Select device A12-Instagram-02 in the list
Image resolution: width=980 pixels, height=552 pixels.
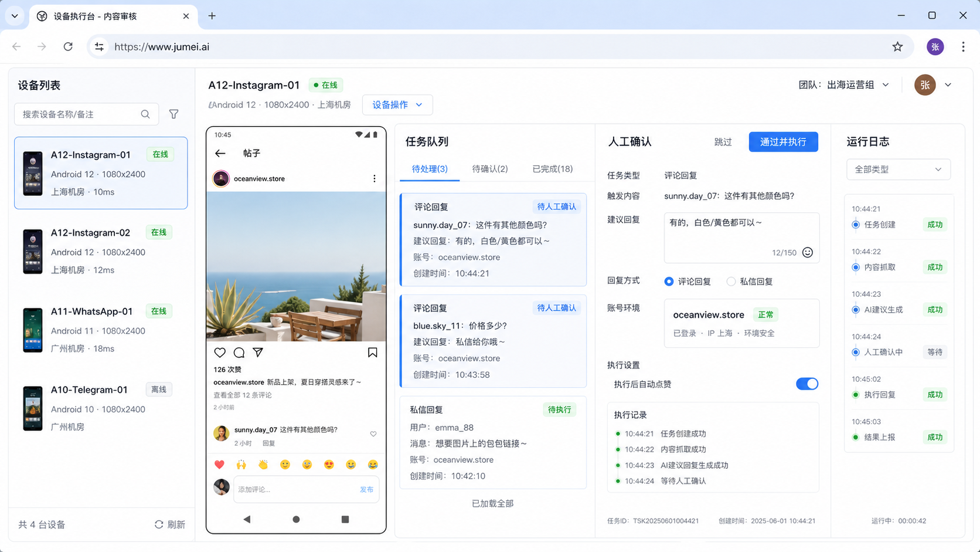[101, 251]
